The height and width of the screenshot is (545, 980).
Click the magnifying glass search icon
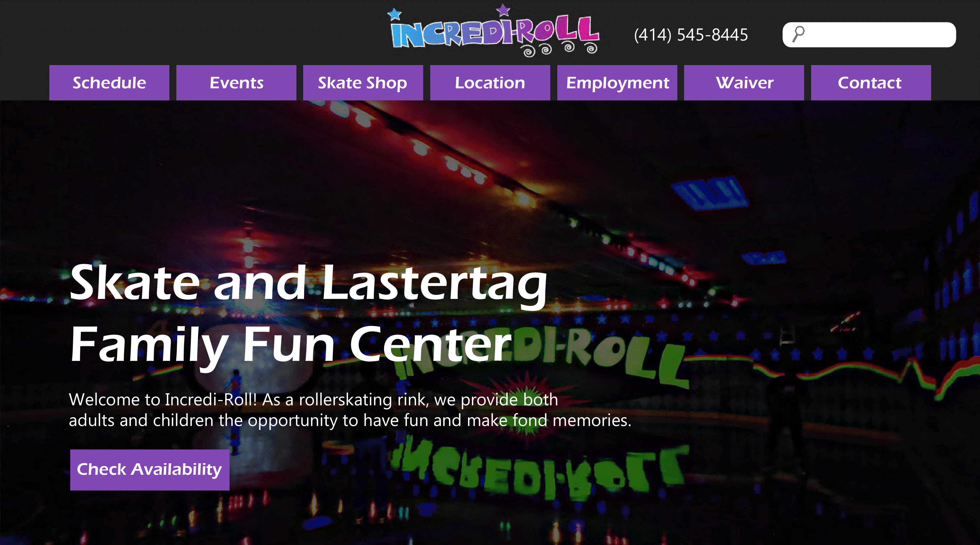(798, 34)
